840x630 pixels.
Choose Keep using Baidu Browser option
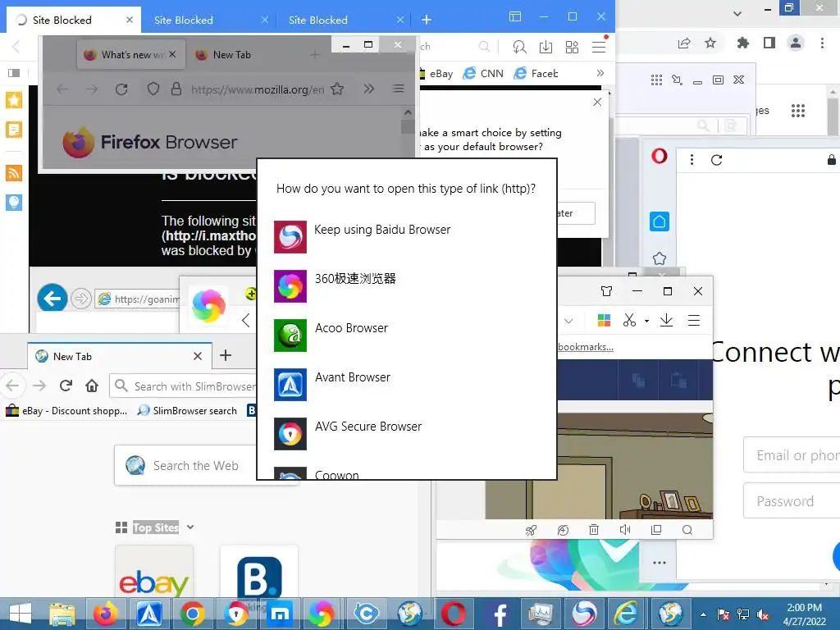click(x=407, y=236)
